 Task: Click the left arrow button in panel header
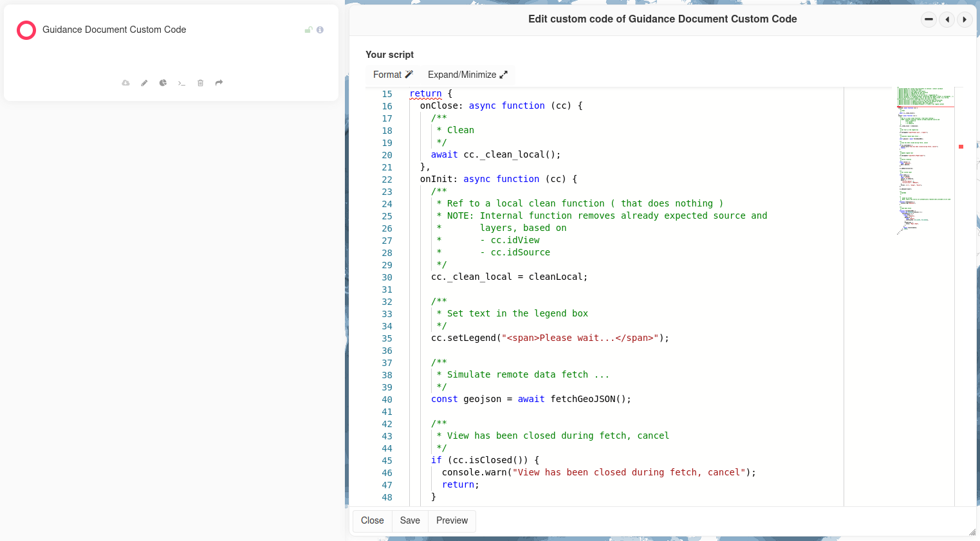coord(947,19)
